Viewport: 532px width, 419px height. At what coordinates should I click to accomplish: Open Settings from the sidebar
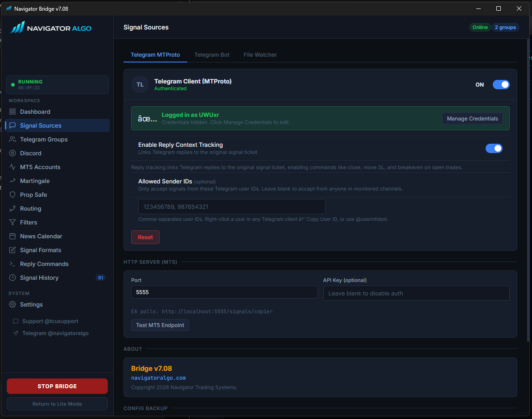pyautogui.click(x=58, y=305)
